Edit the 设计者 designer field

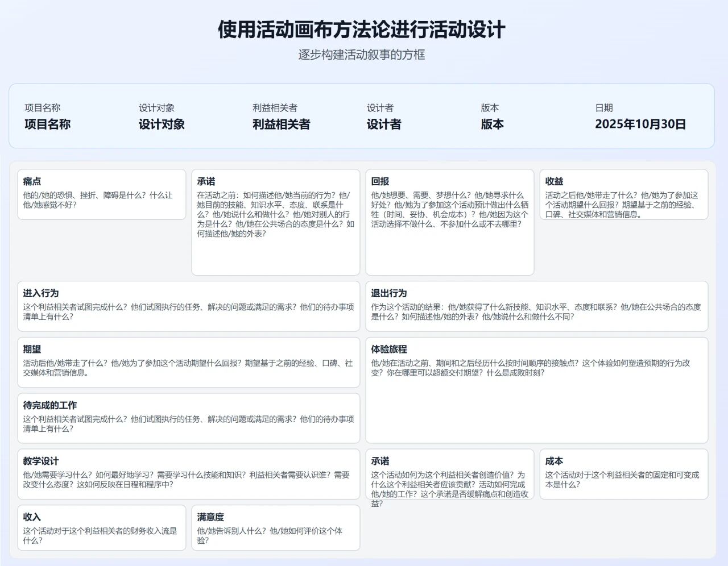[383, 124]
